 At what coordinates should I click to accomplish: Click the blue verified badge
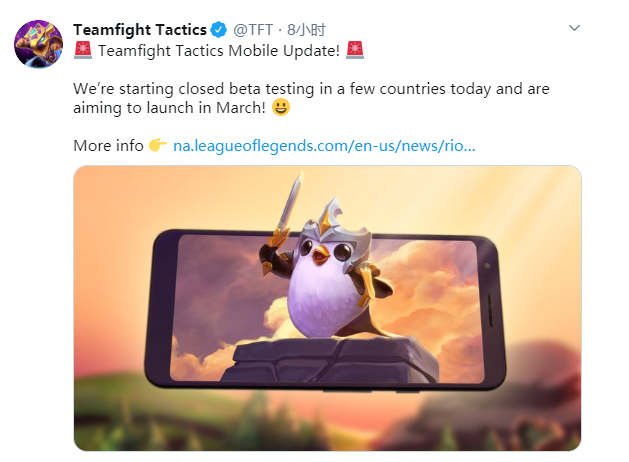coord(219,30)
